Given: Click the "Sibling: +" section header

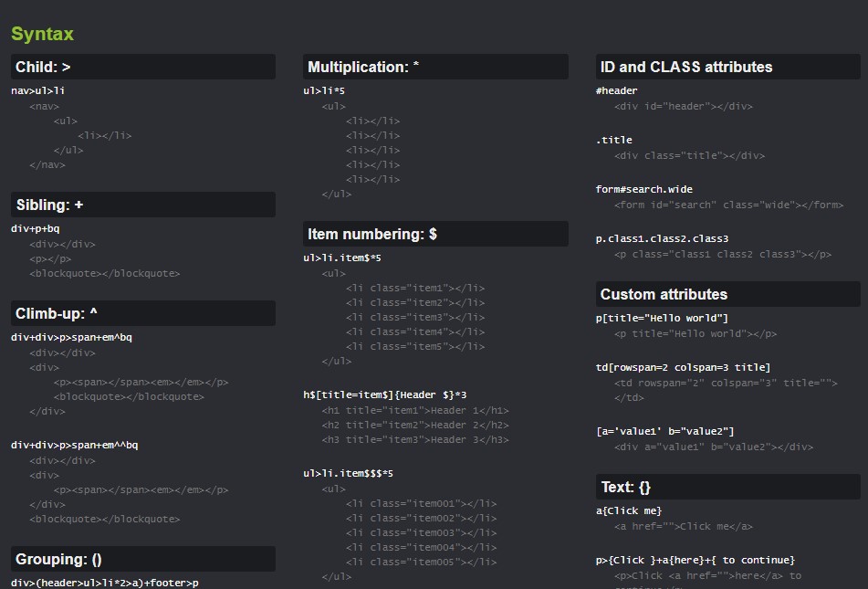Looking at the screenshot, I should (50, 205).
